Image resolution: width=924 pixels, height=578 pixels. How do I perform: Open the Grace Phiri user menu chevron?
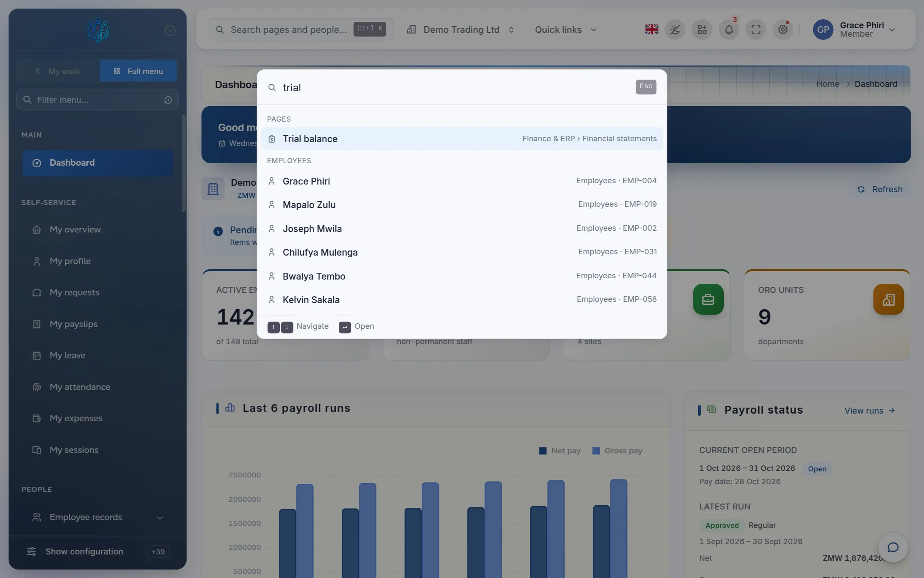click(892, 30)
